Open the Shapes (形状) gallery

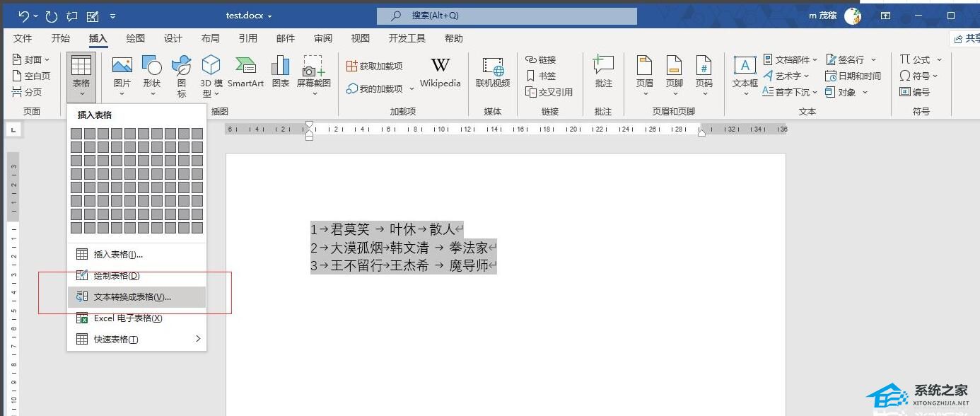coord(152,76)
